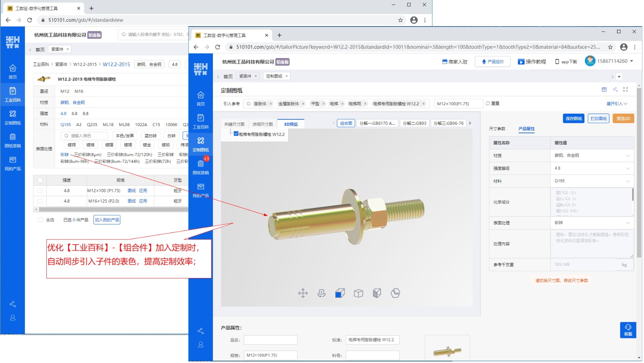Screen dimensions: 644x363
Task: Click the orange 预览3D button
Action: pyautogui.click(x=623, y=118)
